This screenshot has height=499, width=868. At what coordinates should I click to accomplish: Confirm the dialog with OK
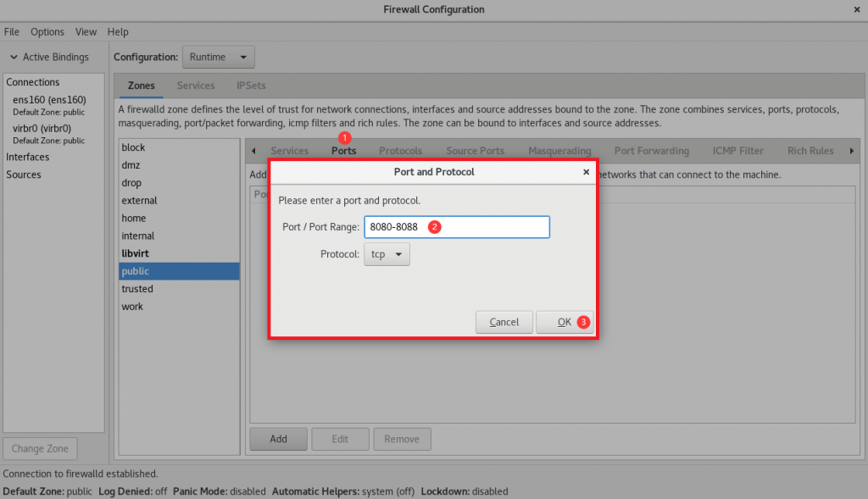click(x=564, y=322)
